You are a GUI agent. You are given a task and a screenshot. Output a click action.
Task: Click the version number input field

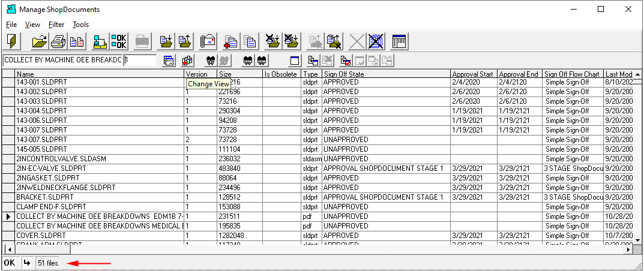[140, 61]
